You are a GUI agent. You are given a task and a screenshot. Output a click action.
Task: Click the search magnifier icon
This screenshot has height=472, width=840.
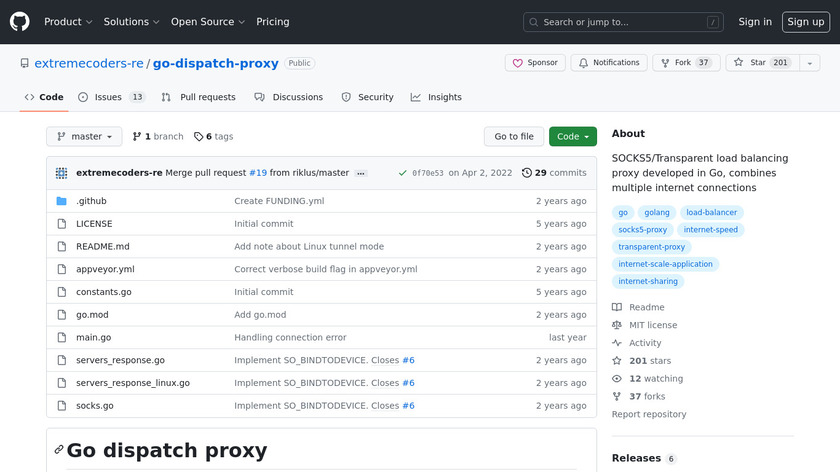tap(534, 22)
